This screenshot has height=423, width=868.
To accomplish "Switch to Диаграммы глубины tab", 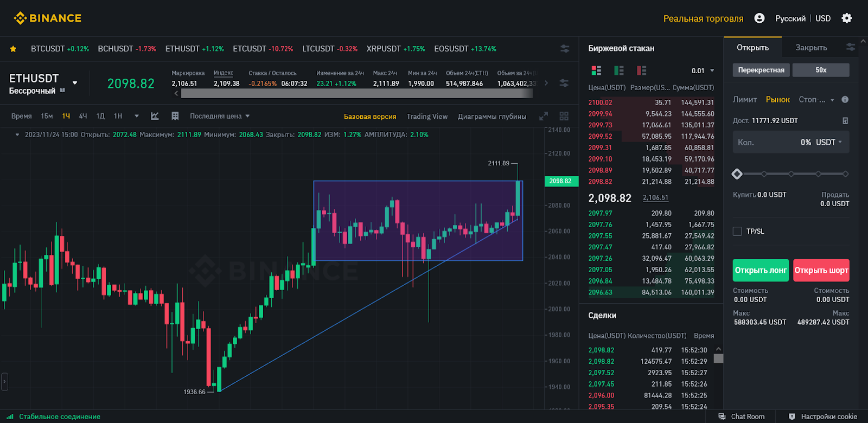I will click(x=492, y=117).
